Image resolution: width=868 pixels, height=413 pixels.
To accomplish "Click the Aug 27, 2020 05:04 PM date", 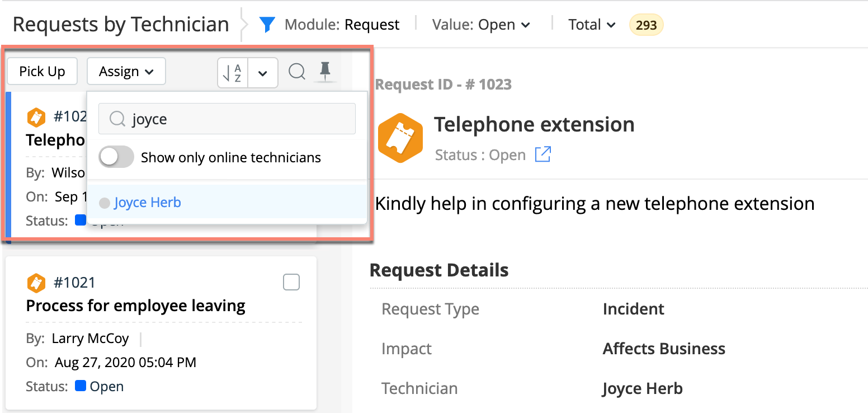I will (125, 363).
